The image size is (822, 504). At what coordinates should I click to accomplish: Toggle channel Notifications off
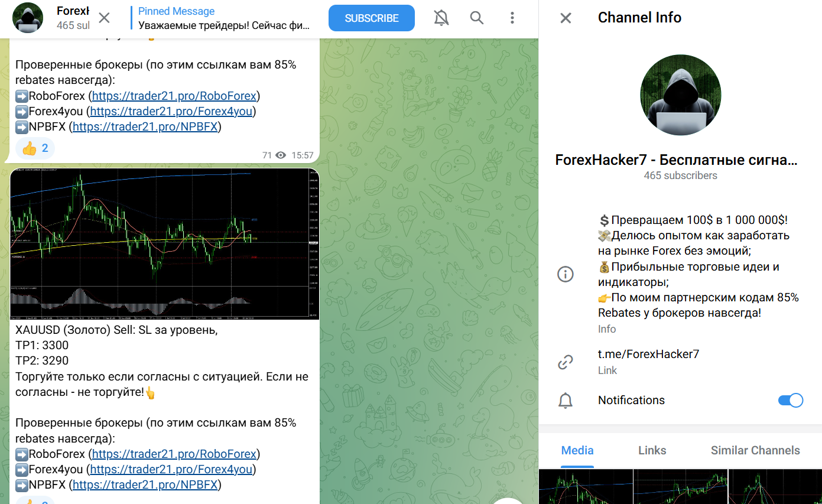(x=790, y=400)
